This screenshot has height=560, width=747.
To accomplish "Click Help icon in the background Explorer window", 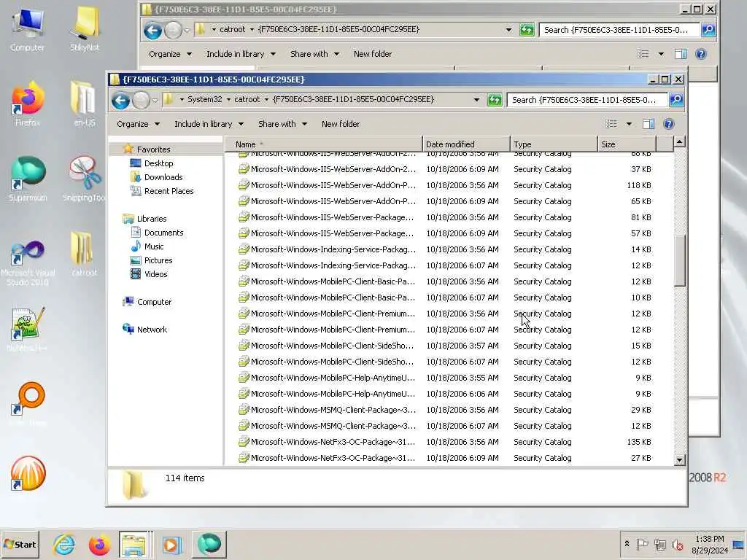I will 700,54.
